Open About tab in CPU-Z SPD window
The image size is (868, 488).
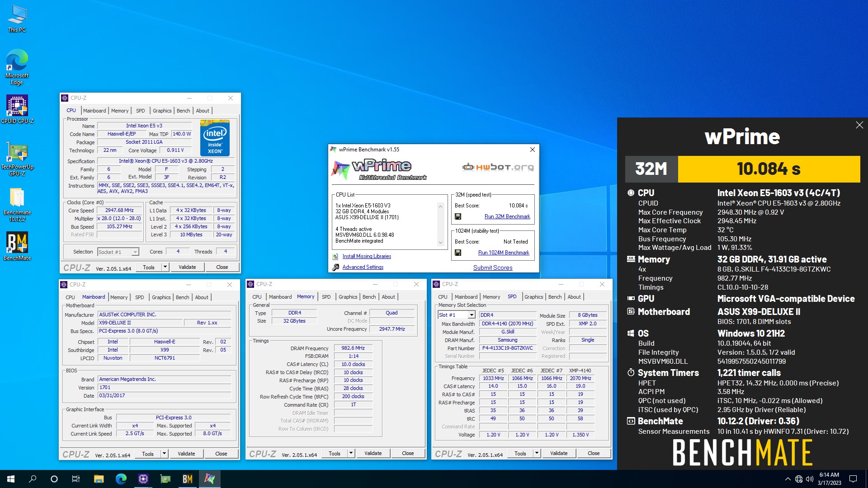coord(574,297)
